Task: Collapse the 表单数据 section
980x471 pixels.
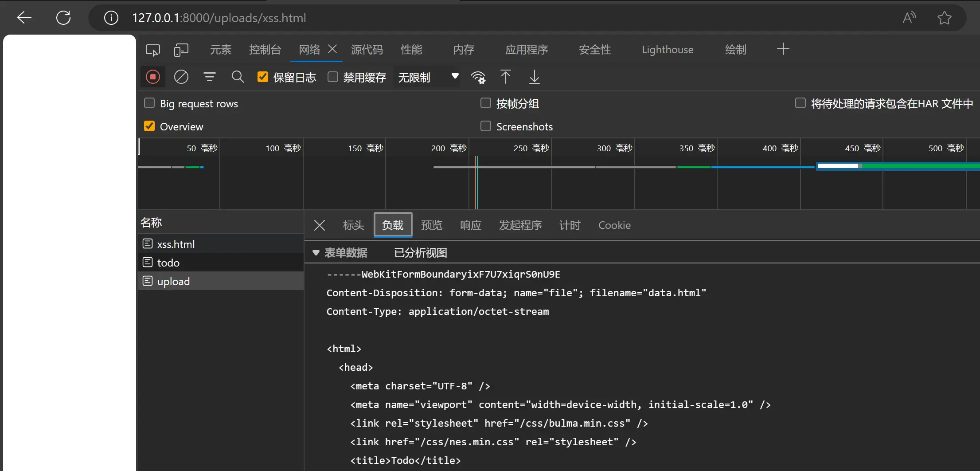Action: tap(316, 253)
